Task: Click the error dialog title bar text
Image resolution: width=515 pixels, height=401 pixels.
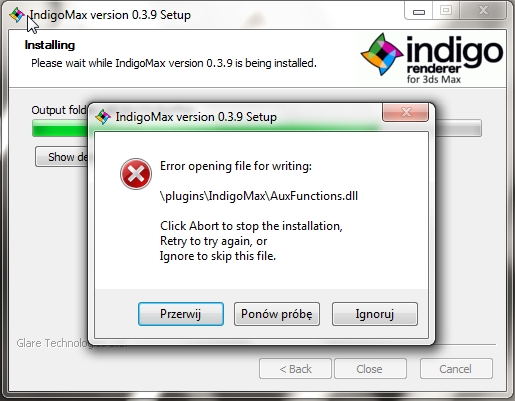Action: (x=196, y=117)
